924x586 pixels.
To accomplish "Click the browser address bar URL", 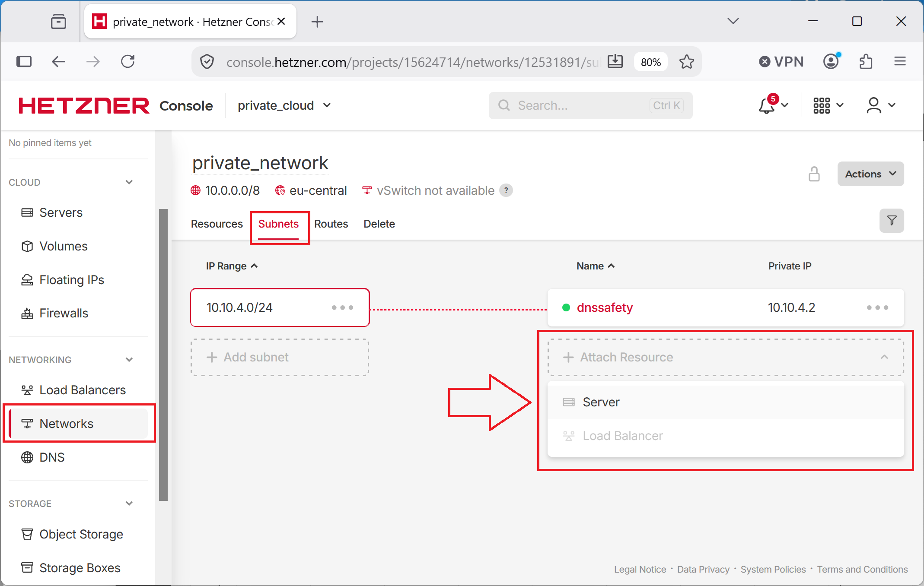I will 413,62.
